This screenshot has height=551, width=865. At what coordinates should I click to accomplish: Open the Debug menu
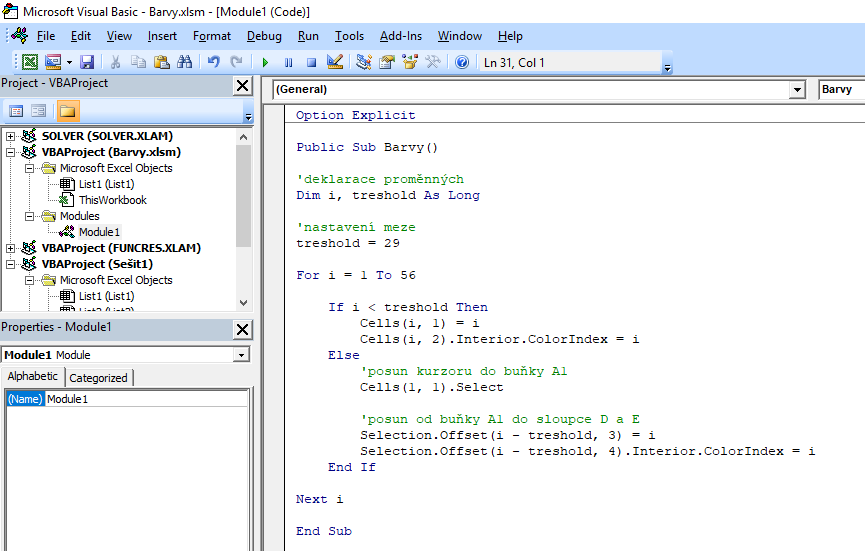264,36
